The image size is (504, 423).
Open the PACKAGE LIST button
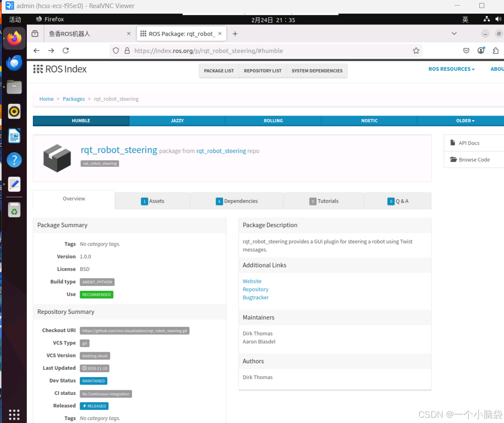pyautogui.click(x=219, y=71)
